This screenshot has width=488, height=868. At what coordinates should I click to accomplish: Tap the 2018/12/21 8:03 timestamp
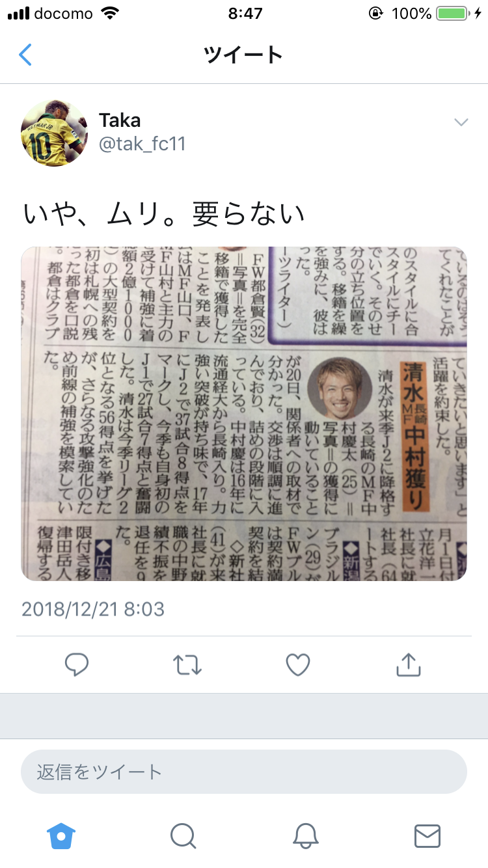(93, 609)
